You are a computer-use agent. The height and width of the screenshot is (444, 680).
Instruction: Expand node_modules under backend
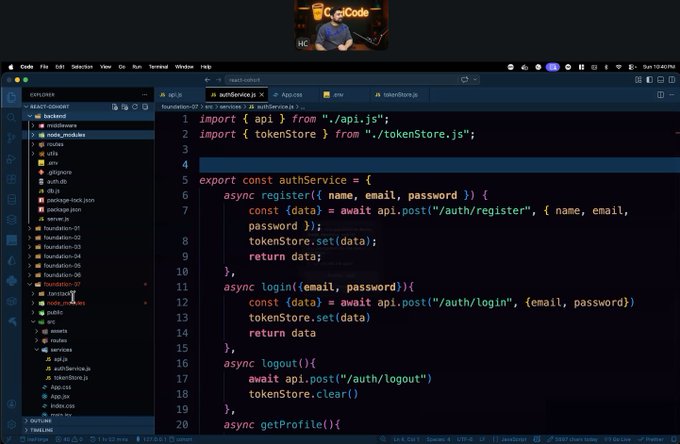click(x=88, y=135)
